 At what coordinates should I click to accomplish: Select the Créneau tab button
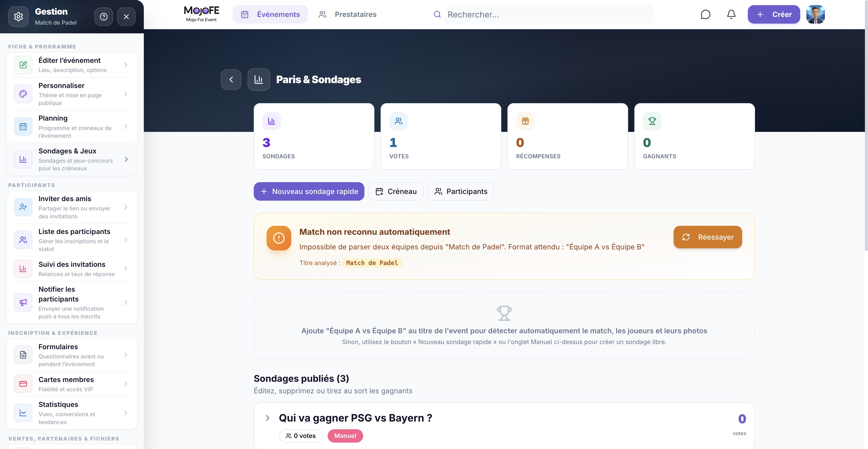click(396, 191)
